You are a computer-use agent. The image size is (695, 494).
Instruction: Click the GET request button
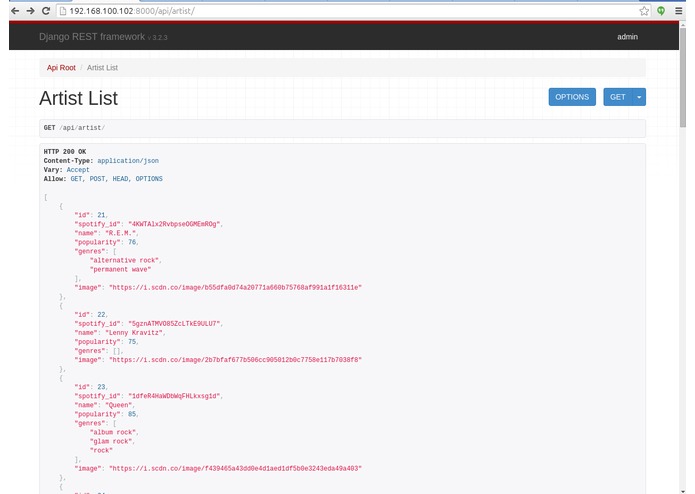click(617, 97)
